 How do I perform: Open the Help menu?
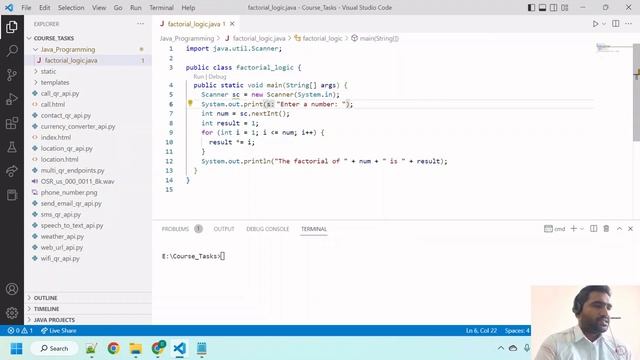pyautogui.click(x=188, y=8)
